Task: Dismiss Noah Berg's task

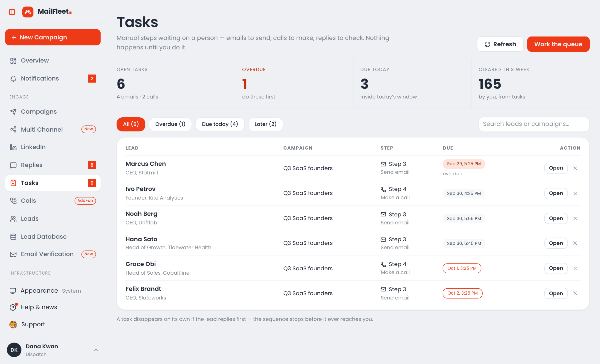Action: tap(575, 218)
